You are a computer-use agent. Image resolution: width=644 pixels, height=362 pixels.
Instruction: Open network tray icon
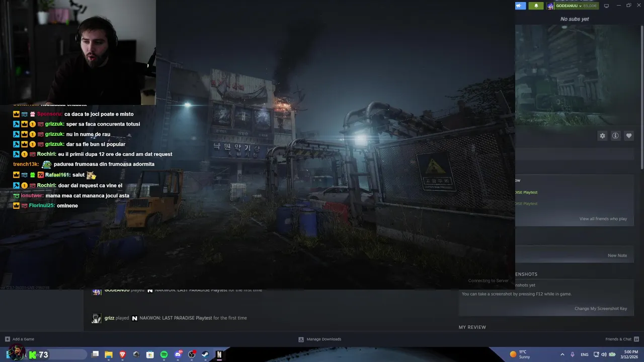point(596,354)
